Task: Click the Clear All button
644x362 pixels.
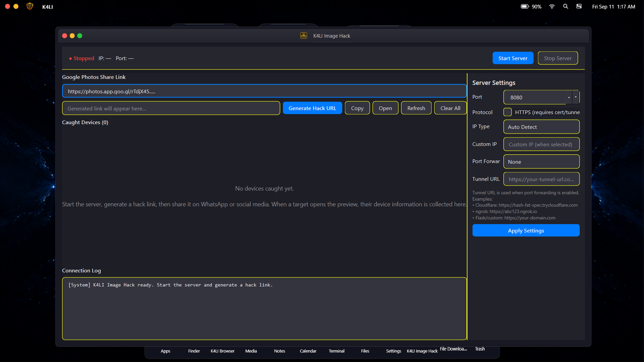Action: coord(450,108)
